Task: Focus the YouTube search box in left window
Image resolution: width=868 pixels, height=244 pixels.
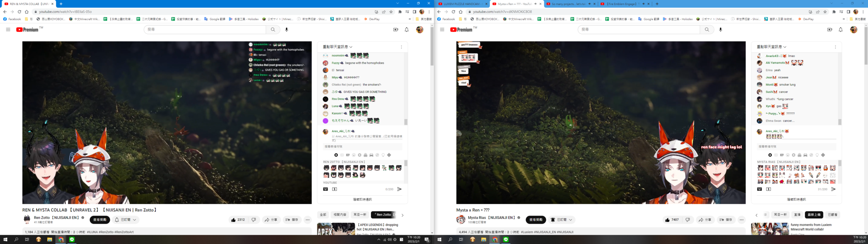Action: pos(205,30)
